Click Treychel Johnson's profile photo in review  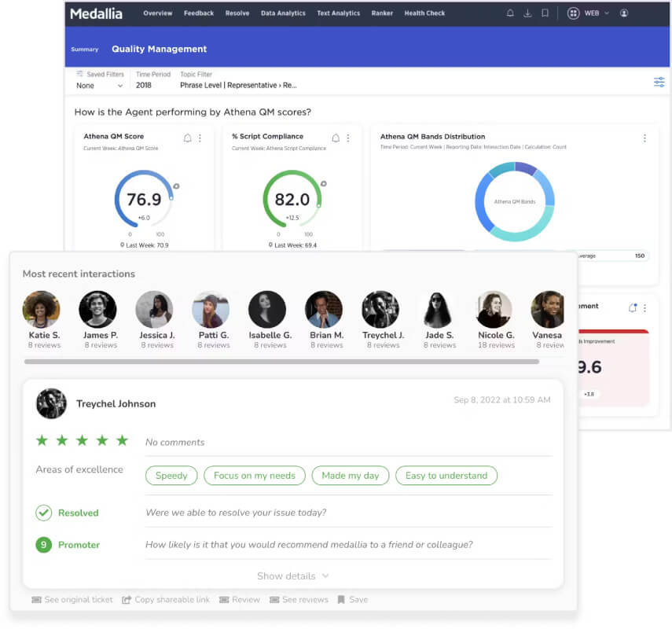point(51,403)
